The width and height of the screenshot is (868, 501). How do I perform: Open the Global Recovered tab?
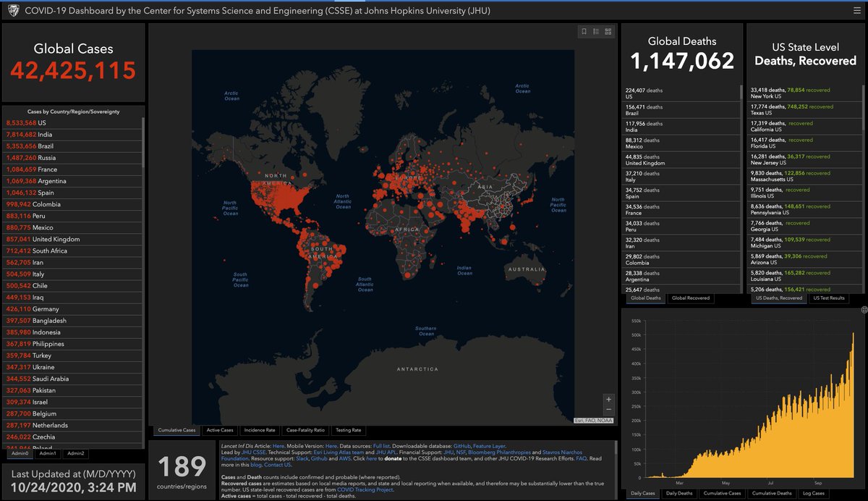pyautogui.click(x=691, y=298)
